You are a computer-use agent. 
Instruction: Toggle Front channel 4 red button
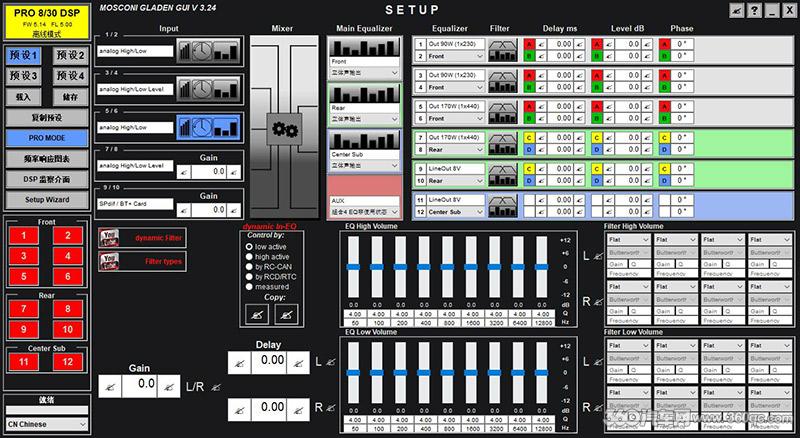point(67,256)
